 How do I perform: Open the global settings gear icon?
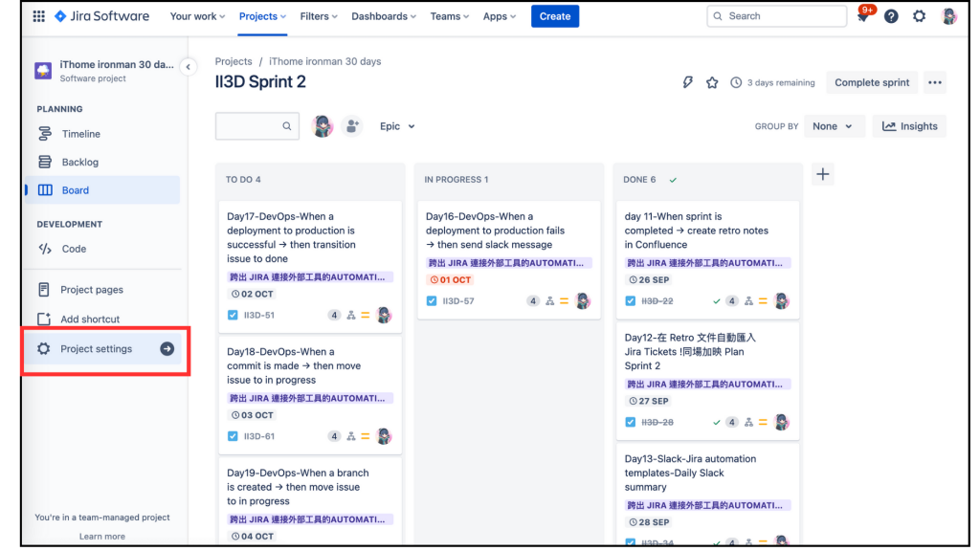coord(920,16)
